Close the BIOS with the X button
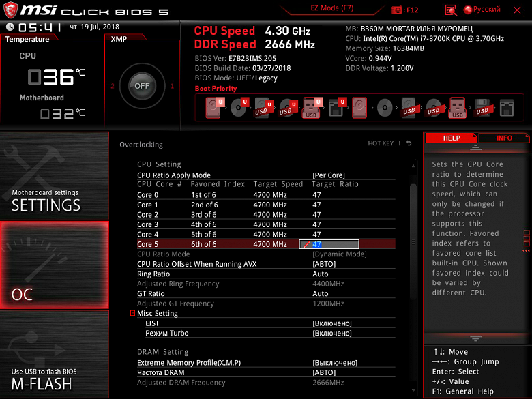Screen dimensions: 532x399 coord(517,10)
